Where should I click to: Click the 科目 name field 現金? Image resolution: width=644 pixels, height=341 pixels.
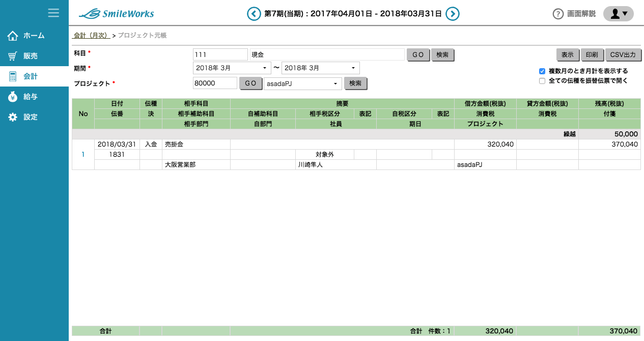326,54
